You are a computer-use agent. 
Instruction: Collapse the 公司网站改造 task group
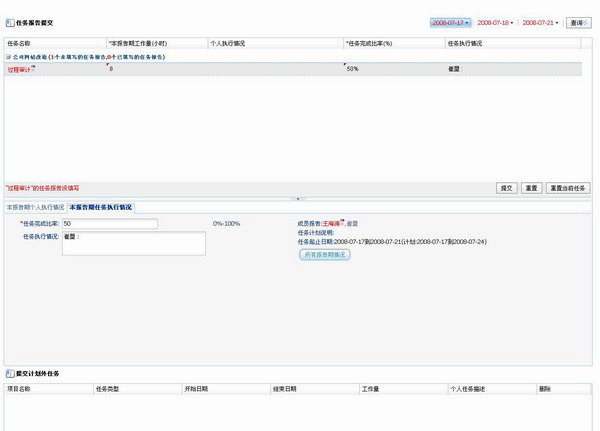point(9,57)
